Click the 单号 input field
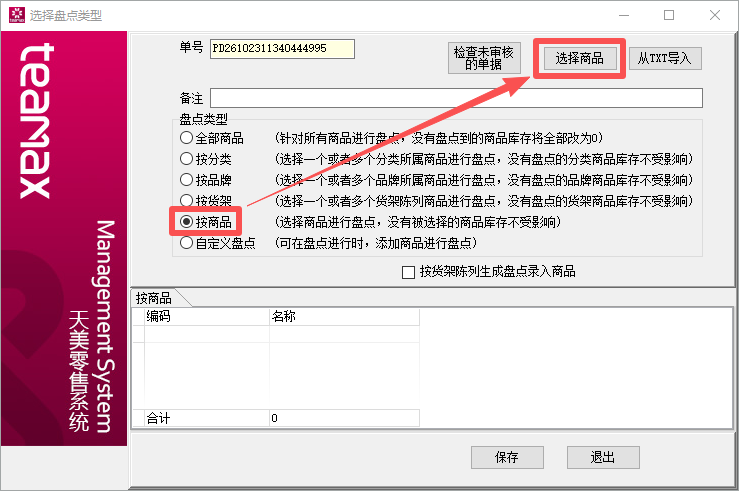 [282, 49]
